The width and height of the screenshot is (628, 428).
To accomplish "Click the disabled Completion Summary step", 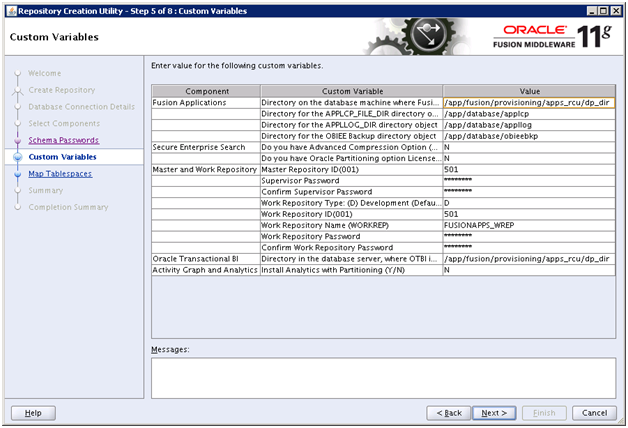I will pos(68,207).
